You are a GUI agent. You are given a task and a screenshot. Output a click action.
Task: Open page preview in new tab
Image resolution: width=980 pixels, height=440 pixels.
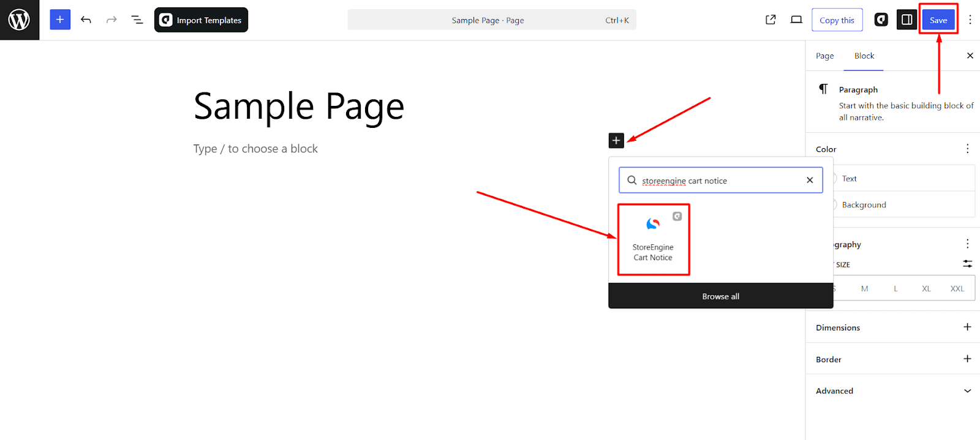click(x=771, y=20)
